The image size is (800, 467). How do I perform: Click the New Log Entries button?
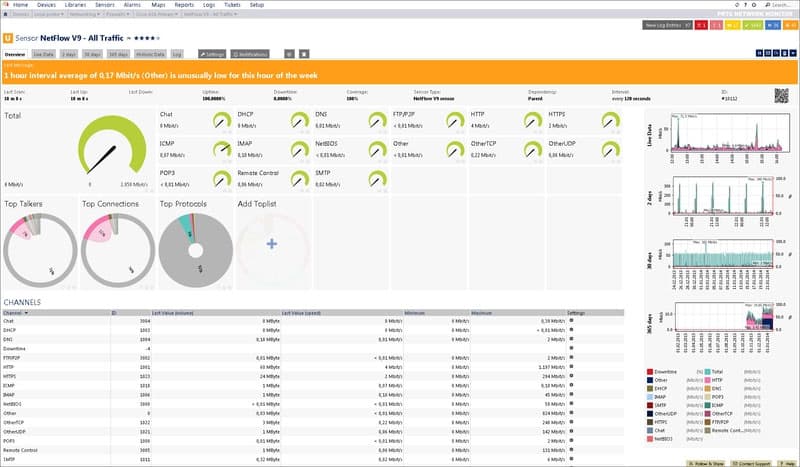coord(667,25)
